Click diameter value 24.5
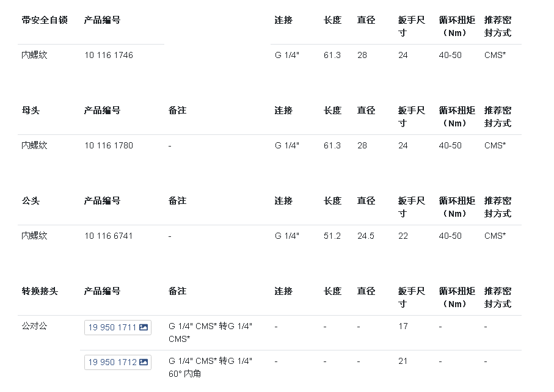Viewport: 554px width, 392px height. click(366, 236)
